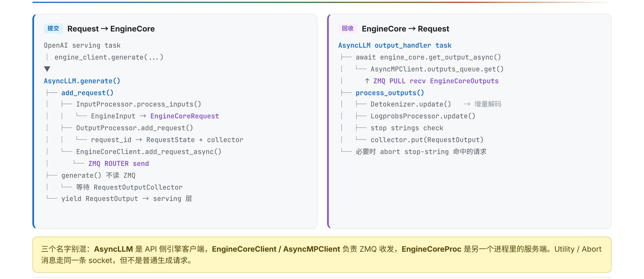Click 'InputProcessor.process_inputs()' in the tree
644x279 pixels.
(139, 104)
